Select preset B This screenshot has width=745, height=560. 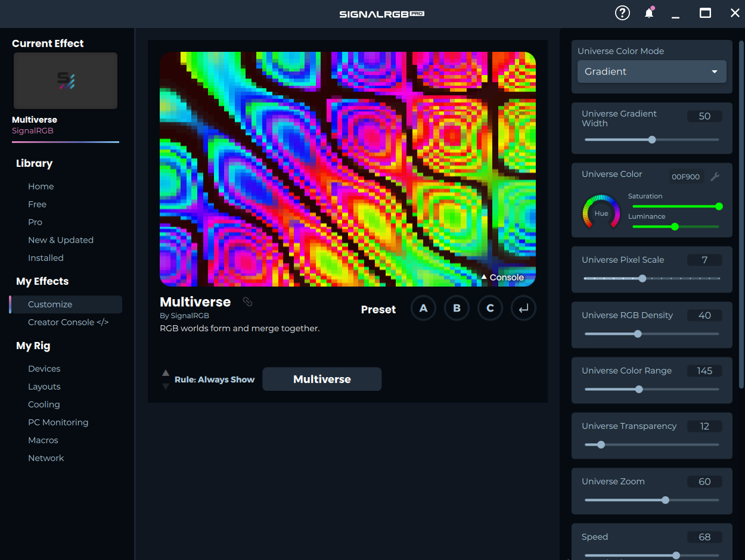tap(457, 309)
